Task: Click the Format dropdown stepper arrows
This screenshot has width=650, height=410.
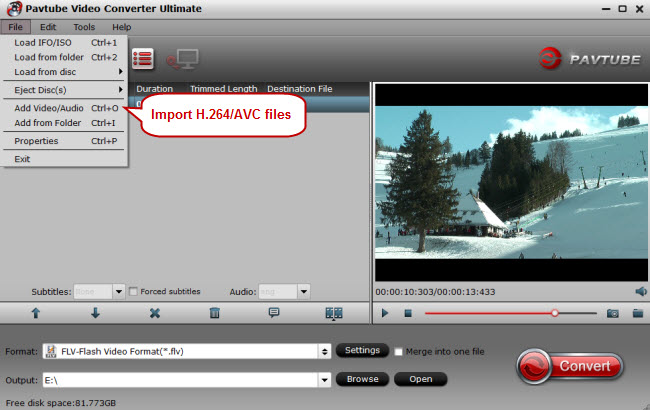Action: point(325,352)
